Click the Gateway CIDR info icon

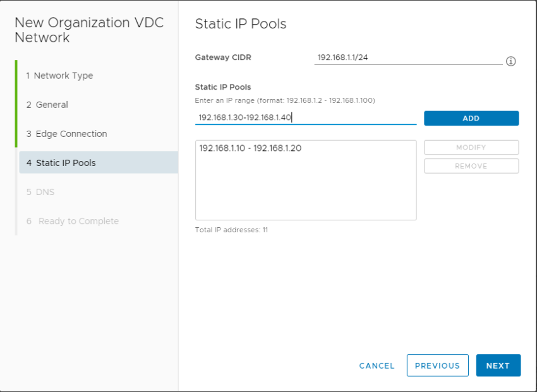click(511, 61)
